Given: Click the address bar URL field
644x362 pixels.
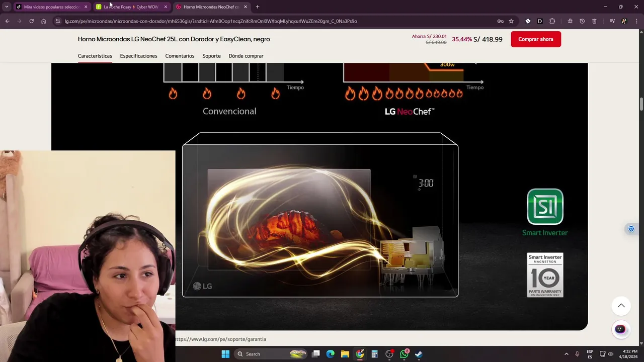Looking at the screenshot, I should pos(277,21).
